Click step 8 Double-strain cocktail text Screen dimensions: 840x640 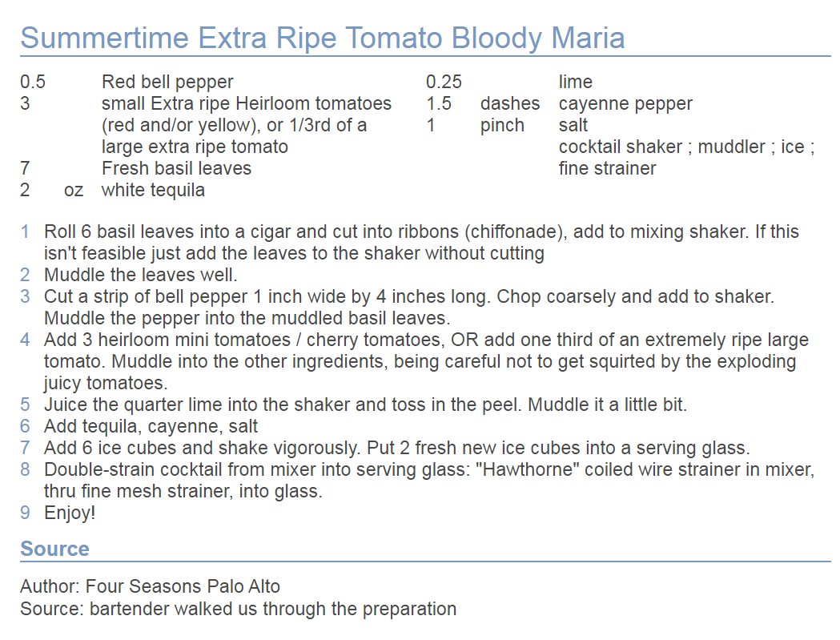pos(429,480)
